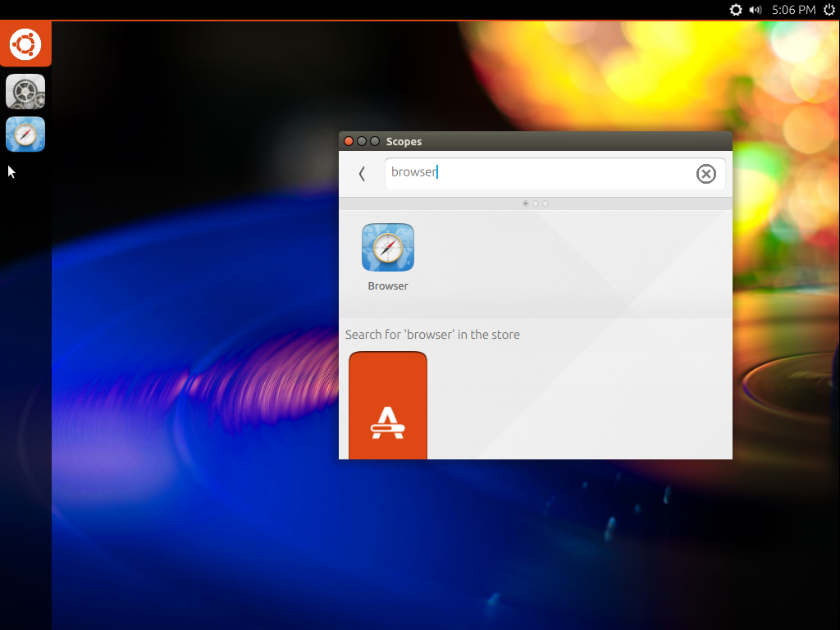
Task: Open the 5:06 PM clock indicator
Action: [x=793, y=10]
